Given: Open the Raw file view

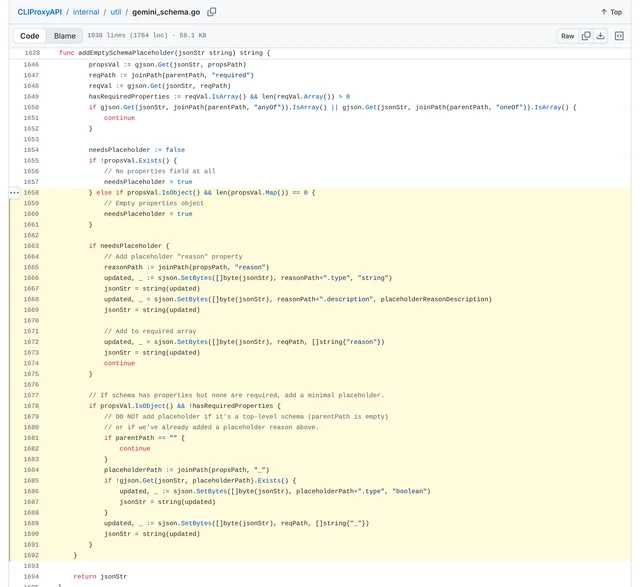Looking at the screenshot, I should point(567,36).
